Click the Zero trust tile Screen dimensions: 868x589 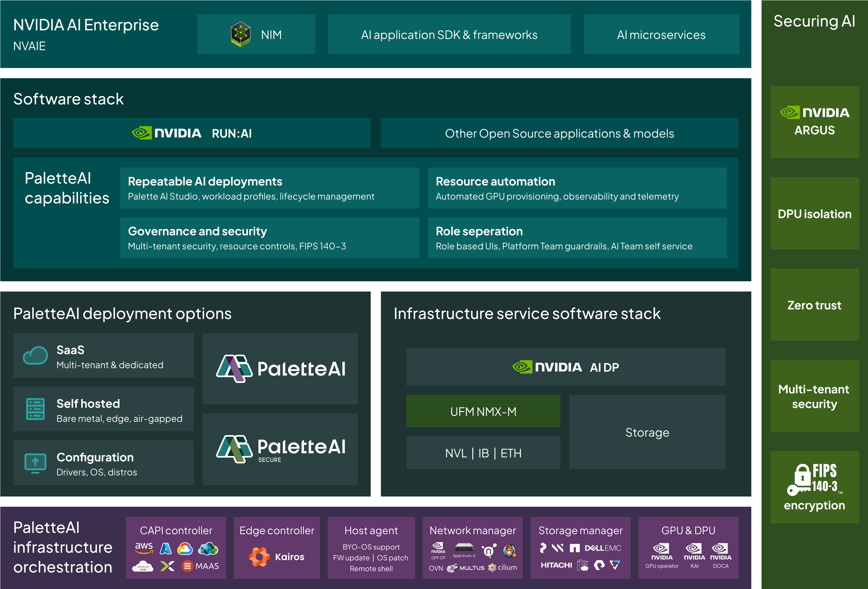(x=814, y=305)
